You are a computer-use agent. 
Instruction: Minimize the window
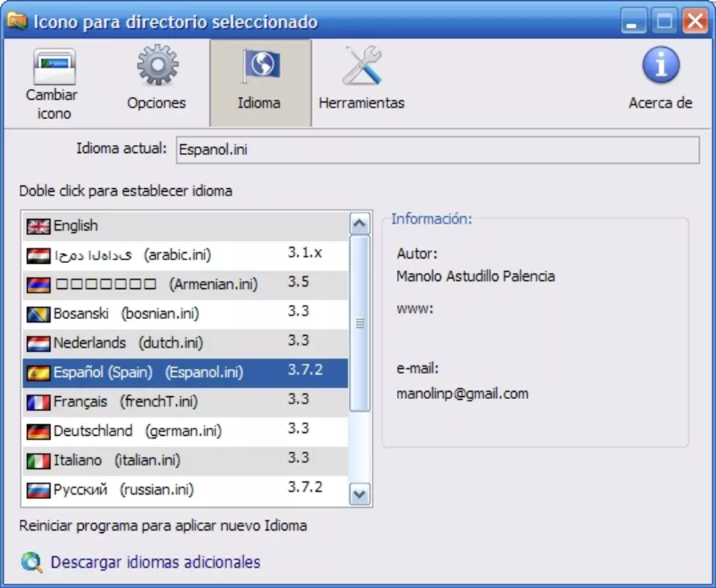tap(633, 21)
